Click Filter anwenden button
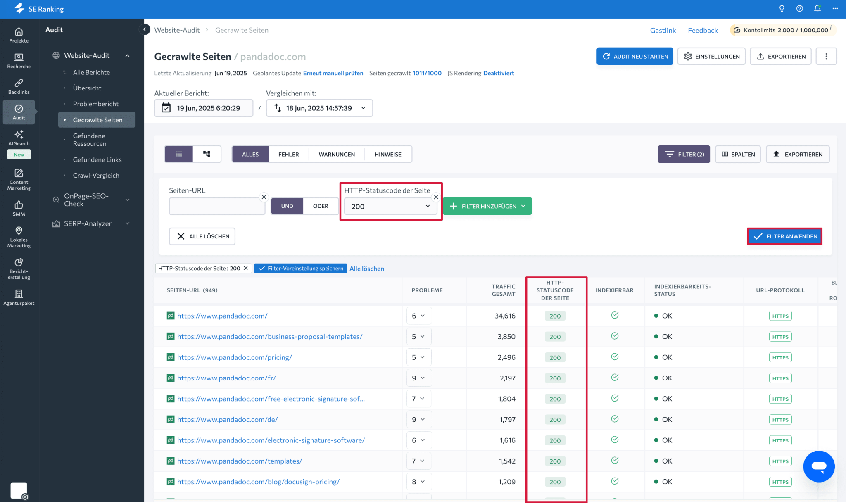Image resolution: width=846 pixels, height=504 pixels. [784, 236]
